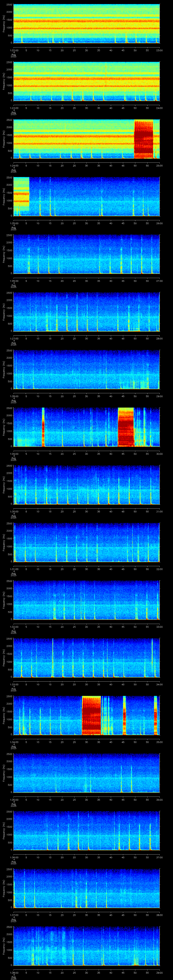Select the "30:00" end time label
Screen dimensions: 173x980
pos(160,454)
